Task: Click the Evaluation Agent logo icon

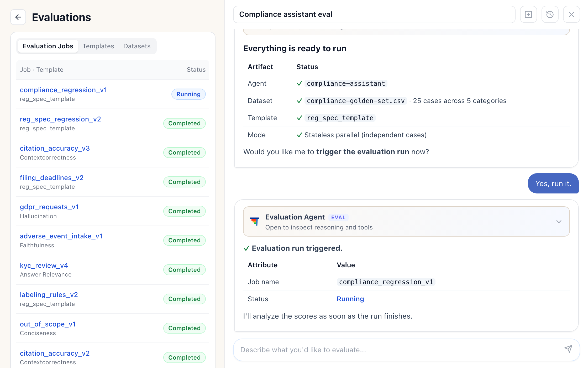Action: (255, 221)
